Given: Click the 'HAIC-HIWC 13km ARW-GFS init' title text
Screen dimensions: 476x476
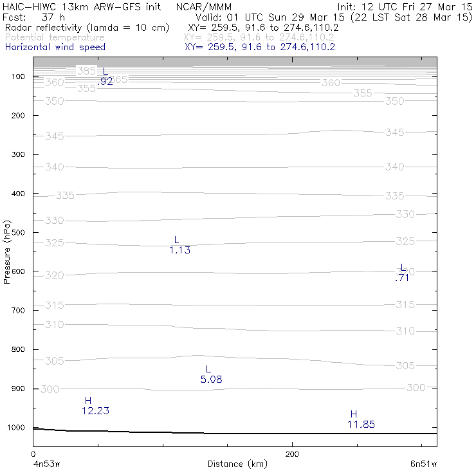Looking at the screenshot, I should point(82,6).
